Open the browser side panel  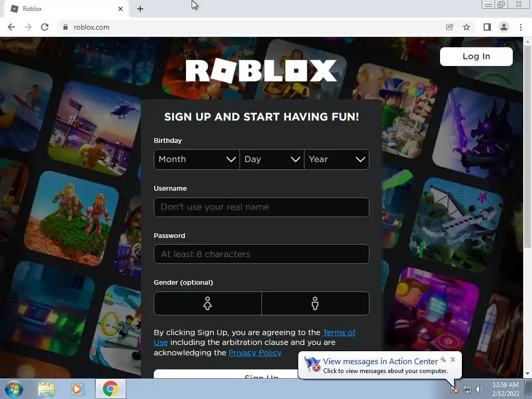coord(487,27)
